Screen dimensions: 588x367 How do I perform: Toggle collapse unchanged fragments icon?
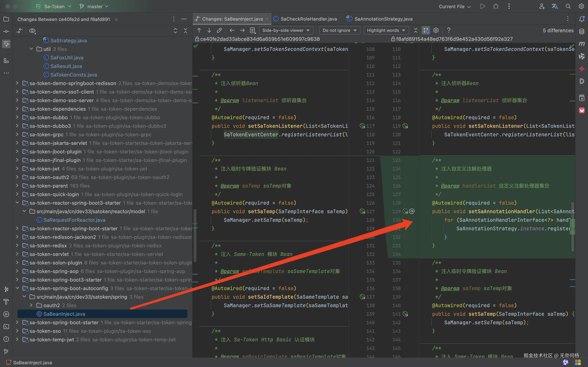[x=416, y=30]
